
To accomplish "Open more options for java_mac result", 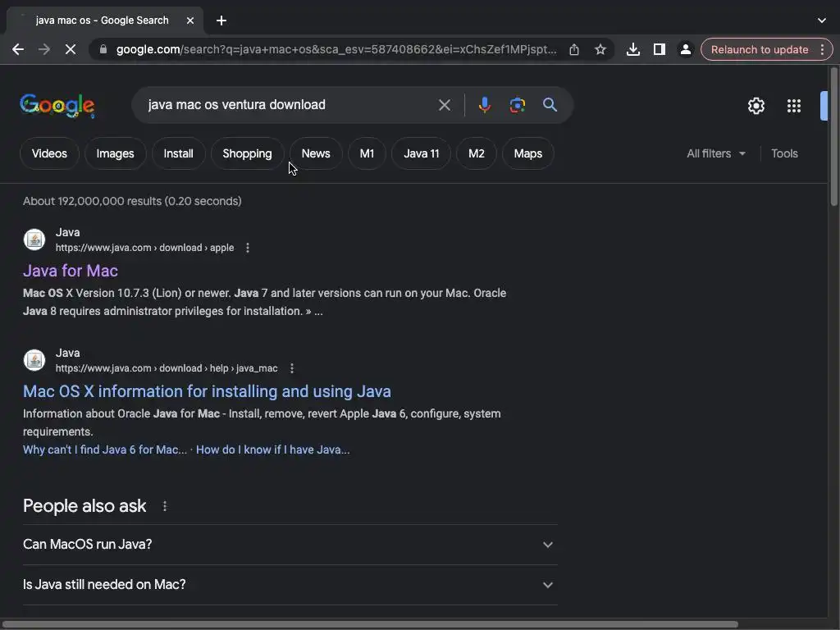I will [291, 368].
